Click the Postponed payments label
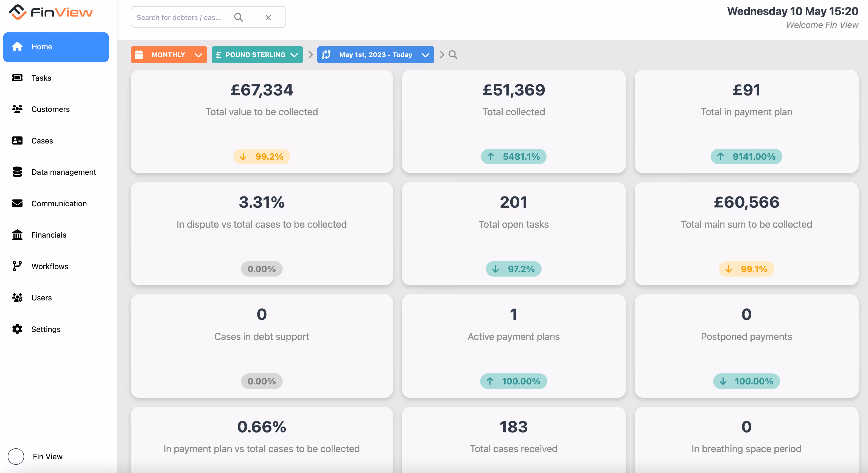 click(x=746, y=337)
